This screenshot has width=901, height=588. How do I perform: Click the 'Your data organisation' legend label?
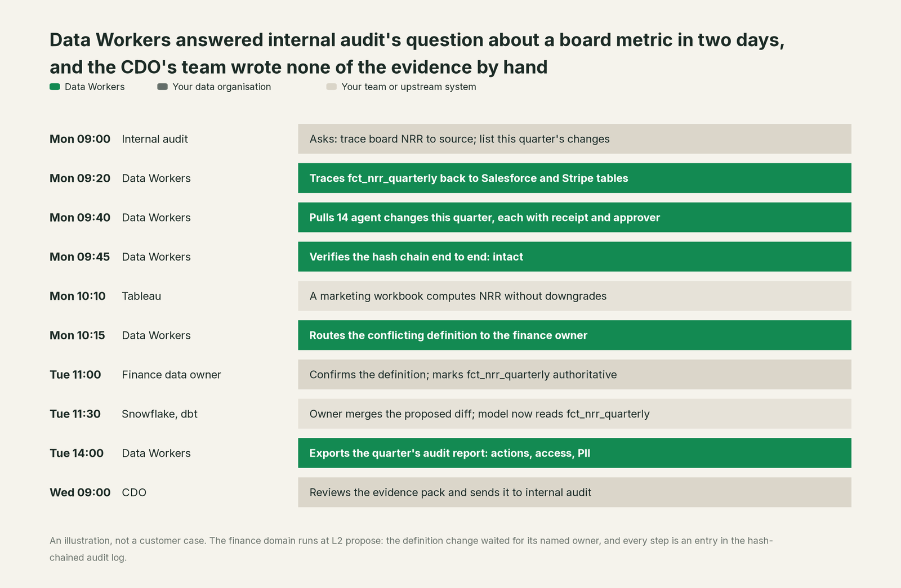(x=222, y=87)
